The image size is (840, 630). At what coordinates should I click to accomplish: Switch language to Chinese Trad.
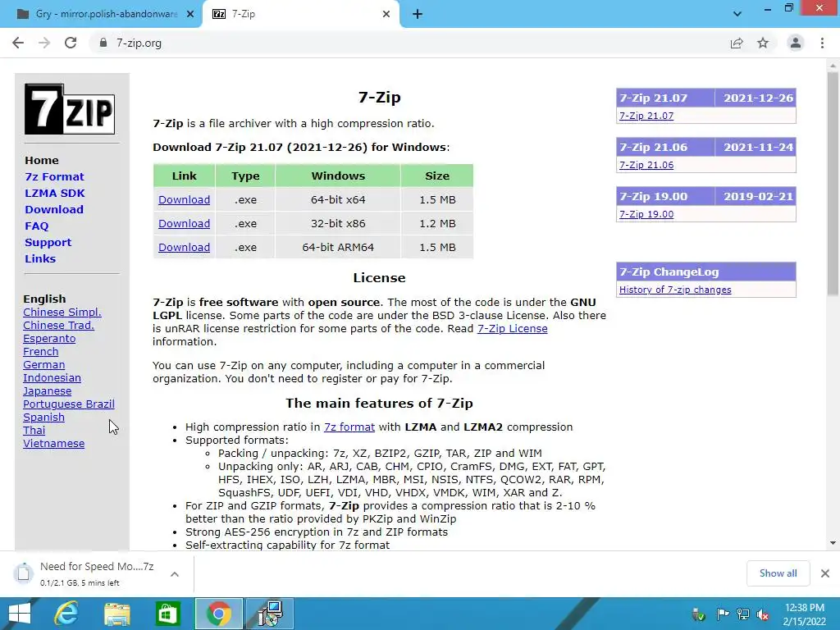coord(58,325)
